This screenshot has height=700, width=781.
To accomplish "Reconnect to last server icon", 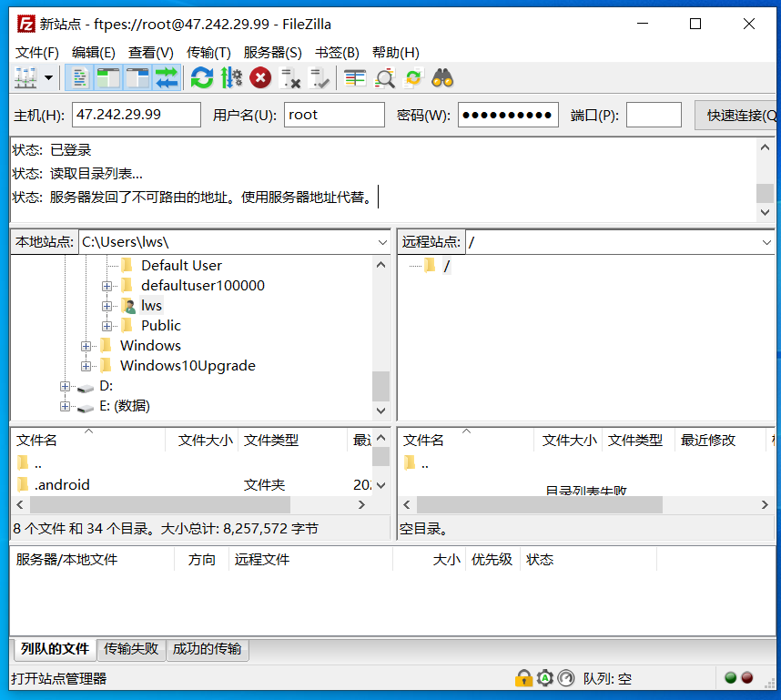I will click(319, 77).
